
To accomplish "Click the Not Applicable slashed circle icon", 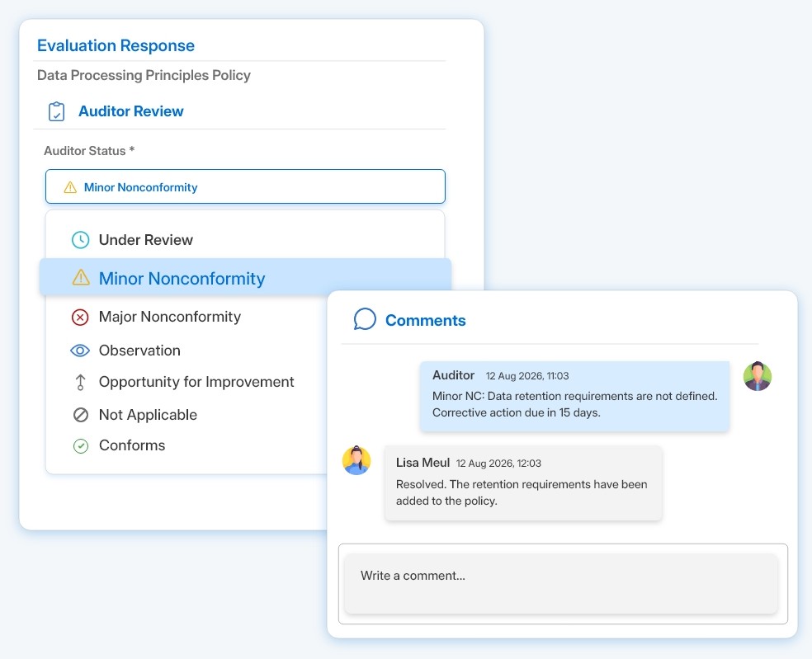I will [x=81, y=415].
